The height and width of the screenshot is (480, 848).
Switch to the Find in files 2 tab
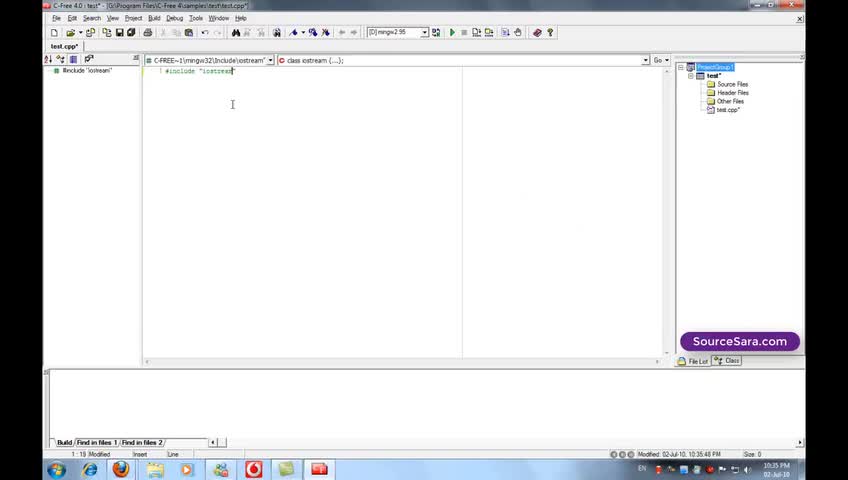[142, 443]
